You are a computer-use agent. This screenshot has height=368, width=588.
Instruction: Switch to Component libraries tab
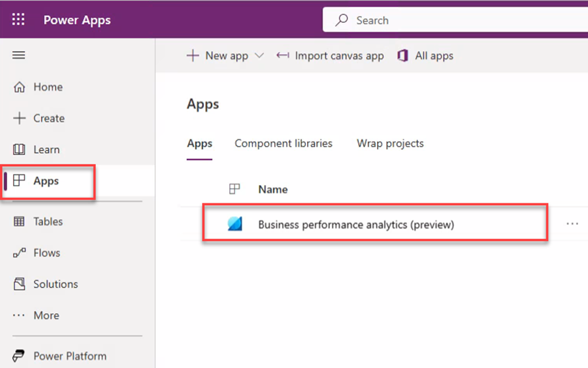tap(284, 143)
